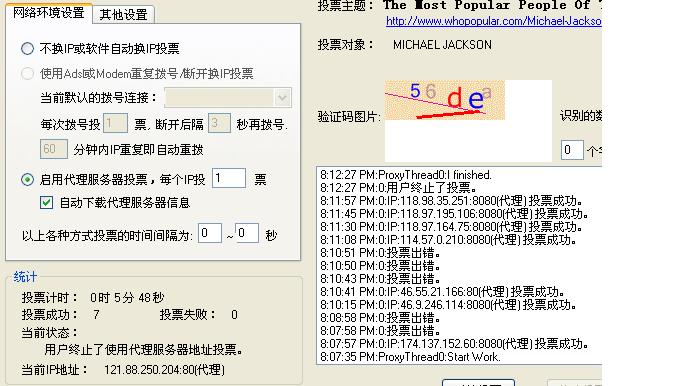Click the 每次拨号投 votes input field
This screenshot has width=683, height=386.
click(115, 123)
